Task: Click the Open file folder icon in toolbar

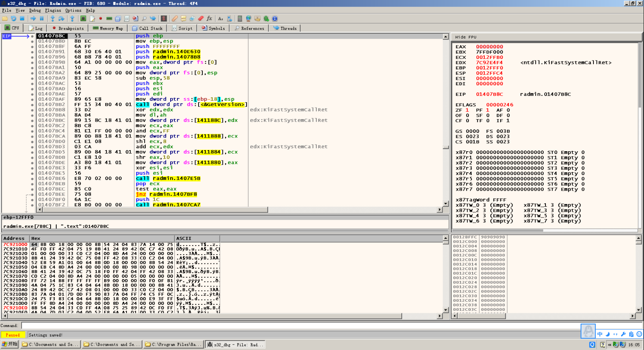Action: click(x=5, y=18)
